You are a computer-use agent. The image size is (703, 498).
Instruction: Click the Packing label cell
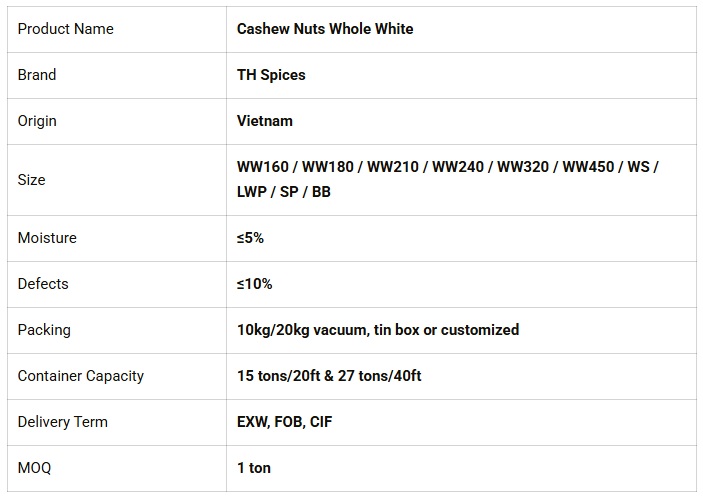pyautogui.click(x=44, y=330)
